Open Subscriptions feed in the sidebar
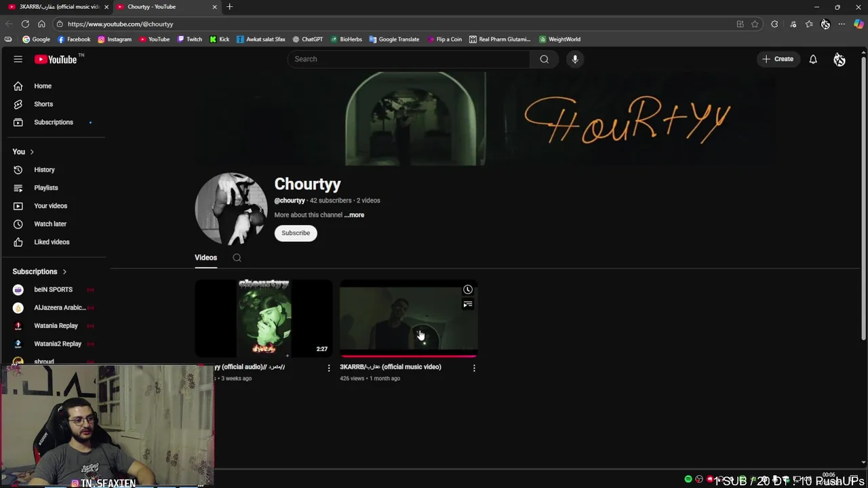 (54, 122)
